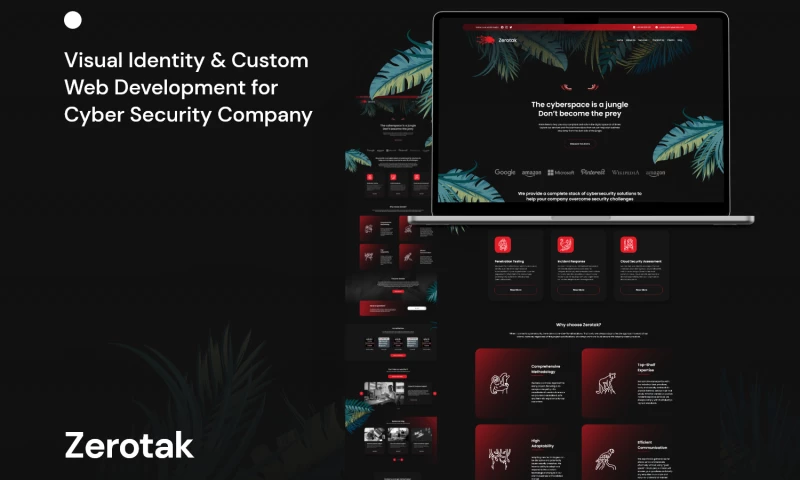Click the 'Top-Shelf Expertise' card title
This screenshot has width=800, height=480.
click(x=646, y=367)
